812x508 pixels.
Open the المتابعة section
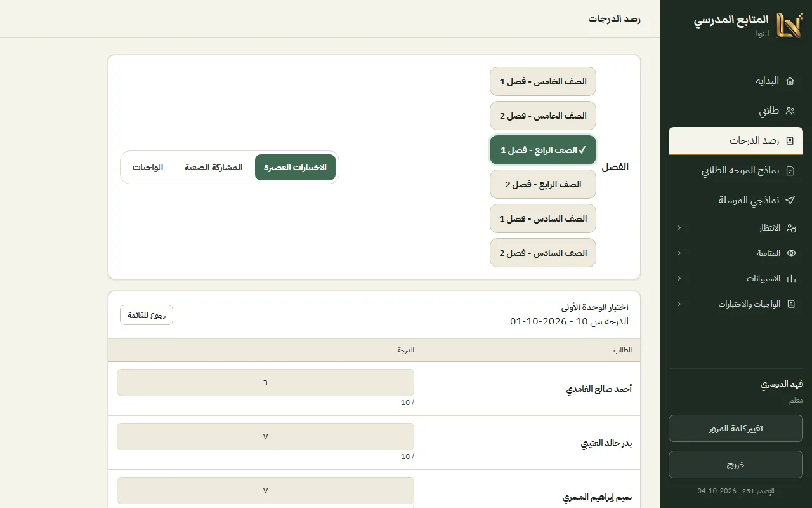(736, 253)
